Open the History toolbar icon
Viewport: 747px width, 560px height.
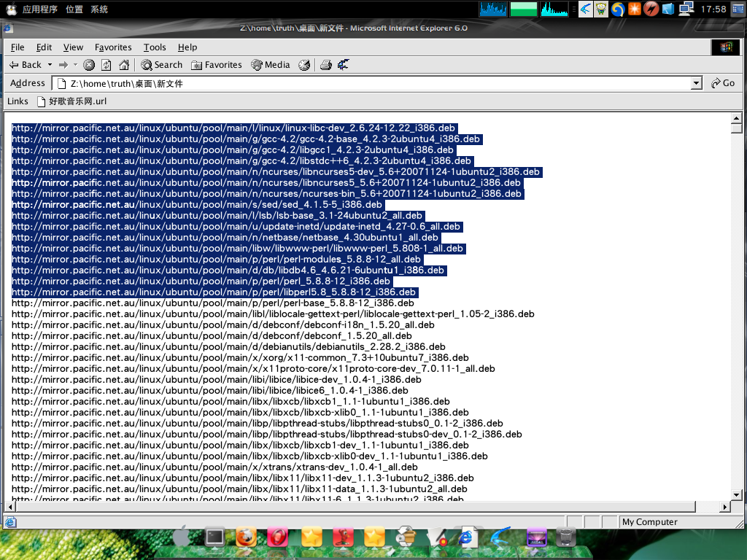[x=304, y=65]
